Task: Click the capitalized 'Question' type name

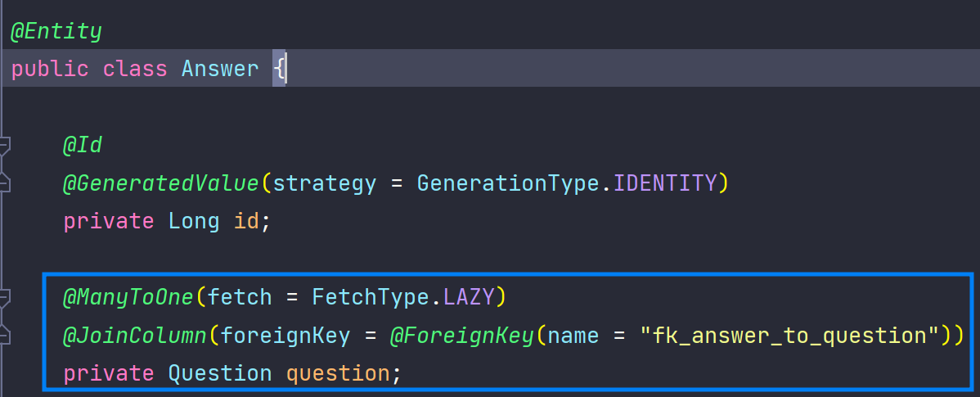Action: click(x=221, y=374)
